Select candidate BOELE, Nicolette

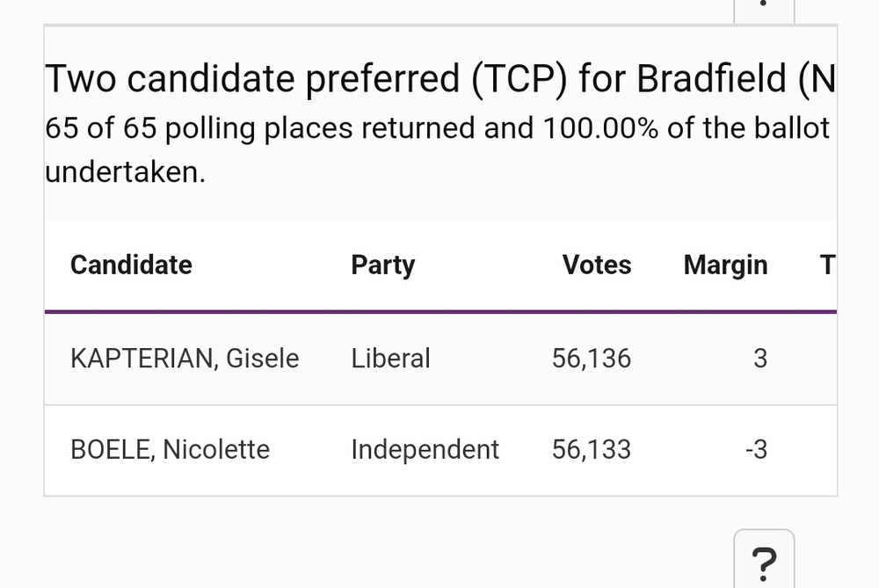171,449
